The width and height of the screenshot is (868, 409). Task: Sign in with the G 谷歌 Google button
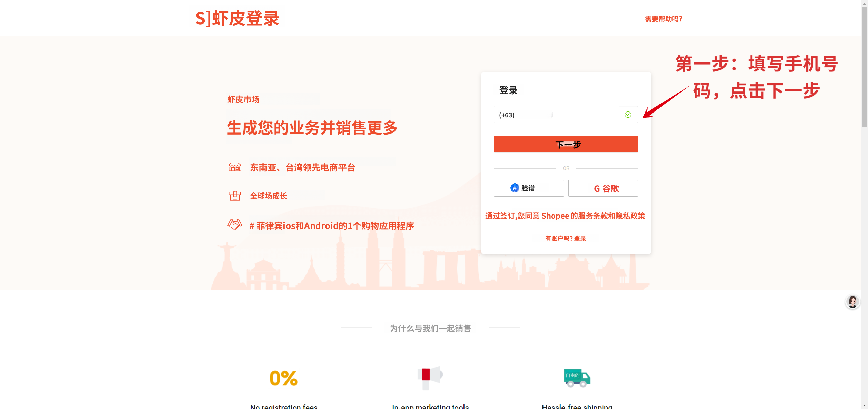click(x=603, y=188)
